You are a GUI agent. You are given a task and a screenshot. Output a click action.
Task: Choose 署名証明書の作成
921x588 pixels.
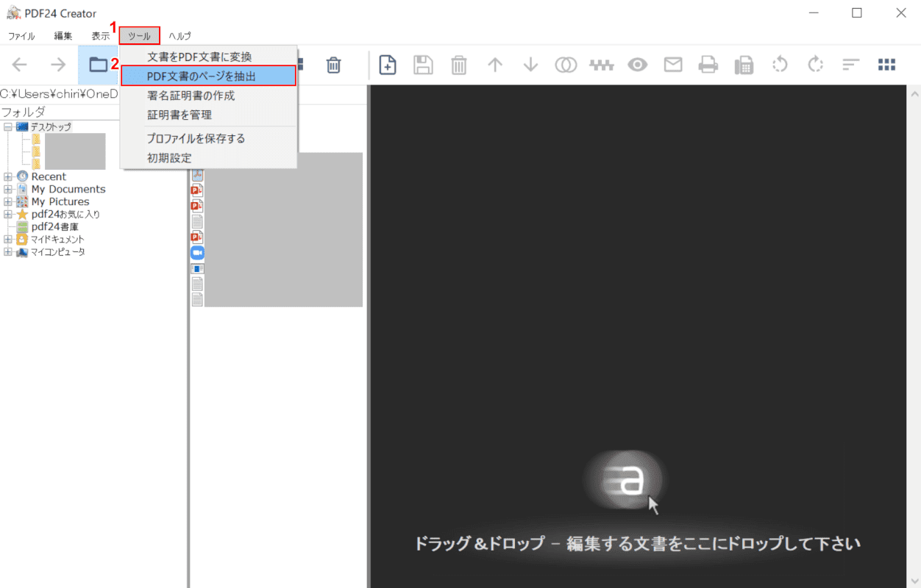click(x=209, y=96)
